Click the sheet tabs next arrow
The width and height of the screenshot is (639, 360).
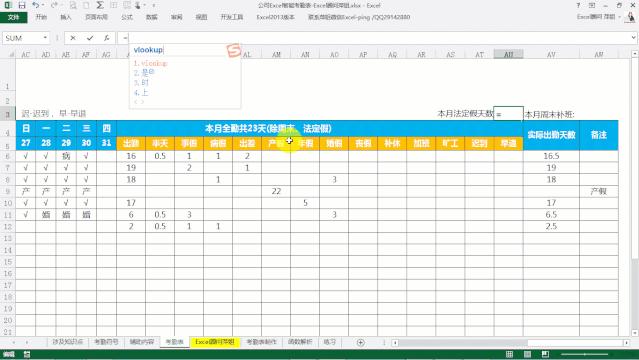point(27,342)
